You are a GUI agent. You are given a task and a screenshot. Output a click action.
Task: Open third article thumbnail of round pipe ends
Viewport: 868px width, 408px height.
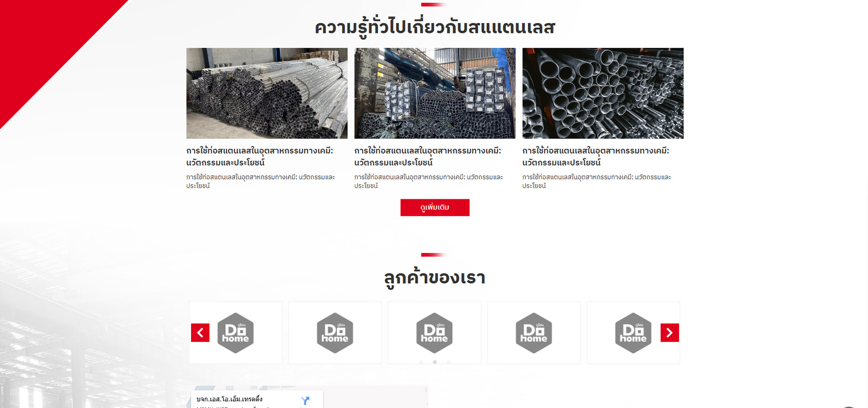(603, 93)
